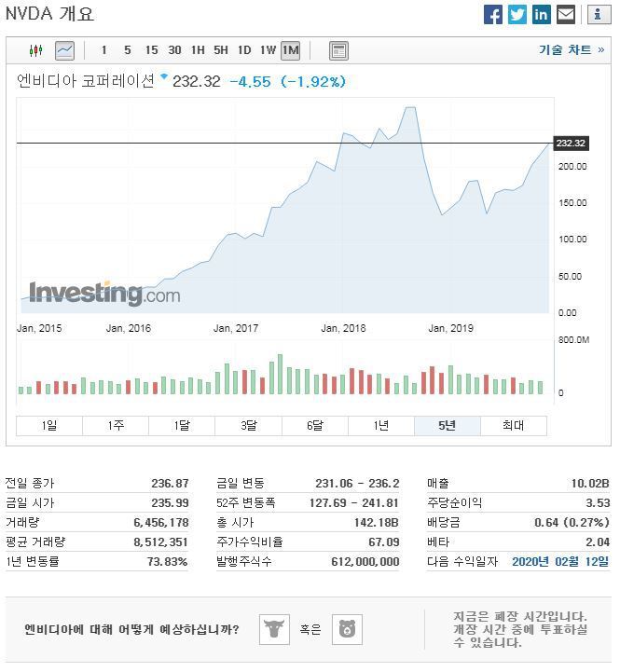Set chart interval to 15 minutes
Image resolution: width=620 pixels, height=672 pixels.
pyautogui.click(x=151, y=50)
